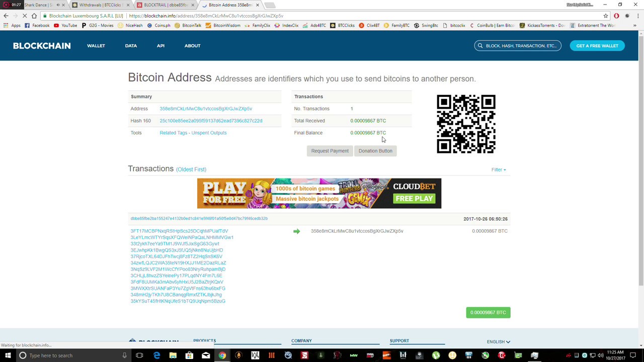Image resolution: width=644 pixels, height=362 pixels.
Task: Click the Cloudbet FREE PLAY ad banner
Action: tap(319, 193)
